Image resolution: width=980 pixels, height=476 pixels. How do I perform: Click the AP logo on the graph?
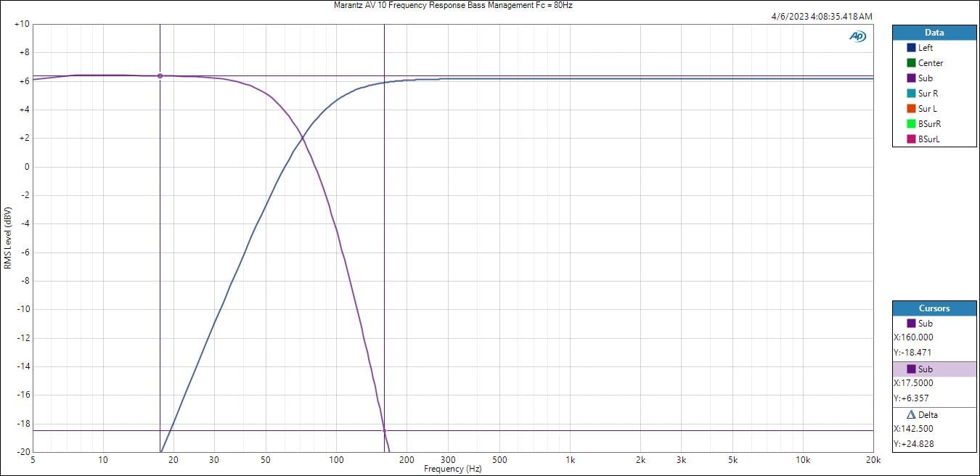point(857,36)
